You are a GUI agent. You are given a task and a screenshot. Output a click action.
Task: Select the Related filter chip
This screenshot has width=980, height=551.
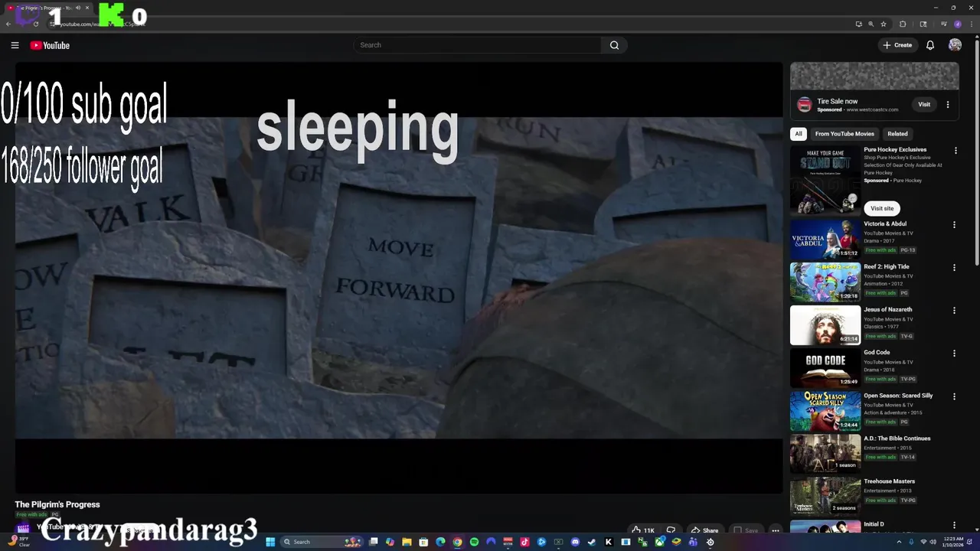coord(897,134)
